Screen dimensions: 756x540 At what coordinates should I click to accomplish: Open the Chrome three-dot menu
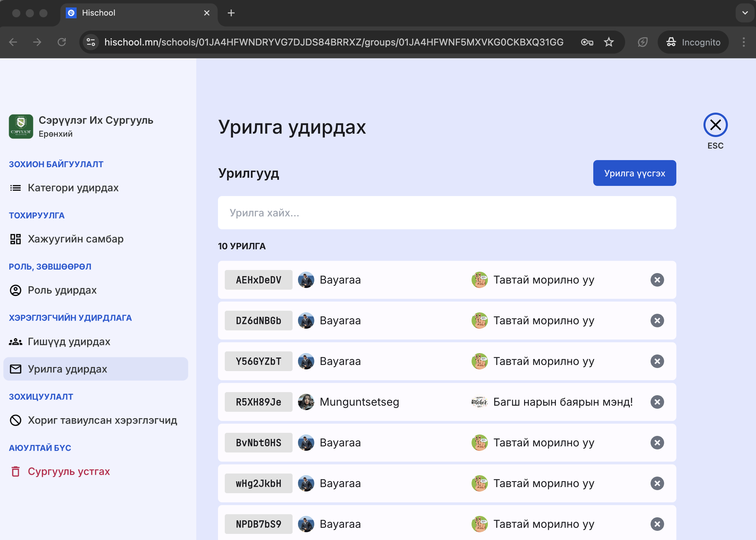[x=744, y=42]
